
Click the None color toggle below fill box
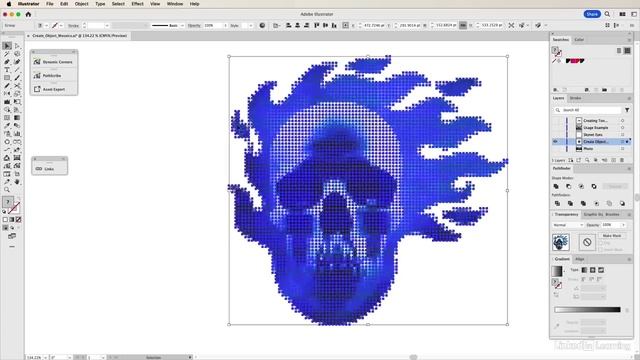point(18,220)
